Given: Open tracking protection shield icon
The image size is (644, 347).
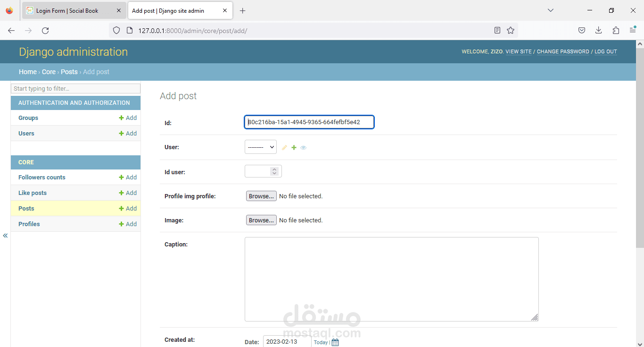Looking at the screenshot, I should [x=116, y=30].
